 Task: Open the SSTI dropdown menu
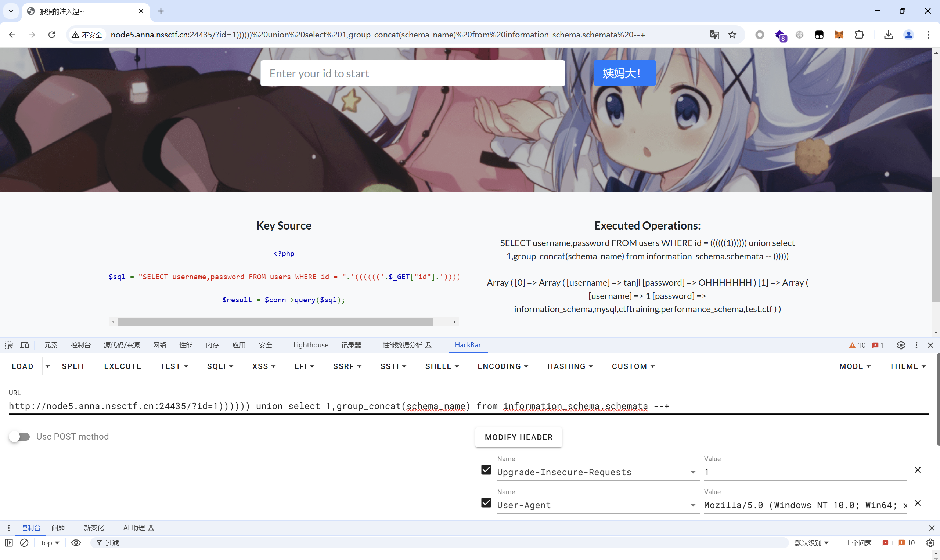point(393,366)
